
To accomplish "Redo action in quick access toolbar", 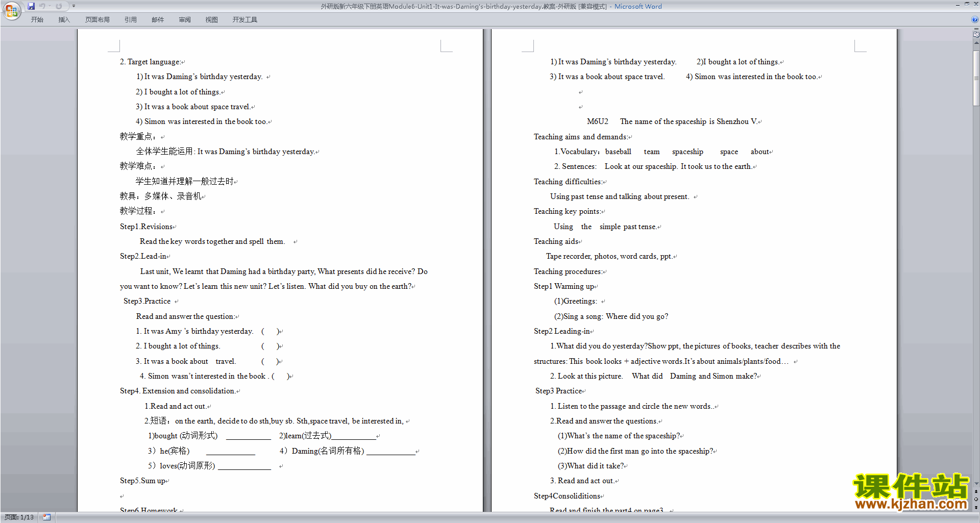I will pyautogui.click(x=59, y=6).
